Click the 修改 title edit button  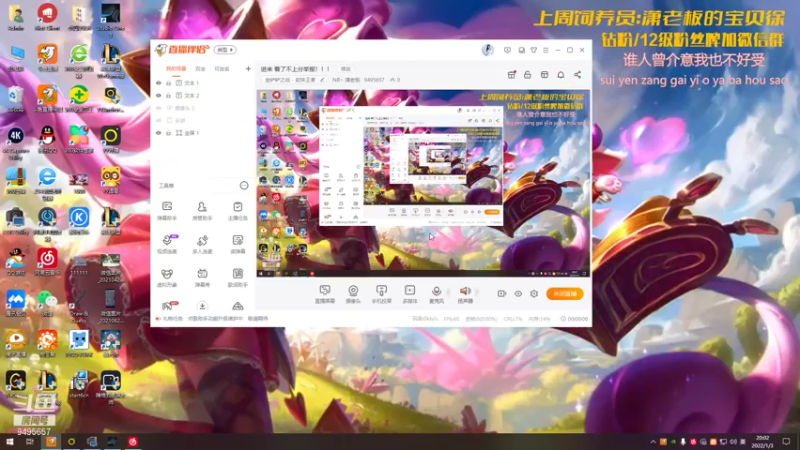(345, 69)
